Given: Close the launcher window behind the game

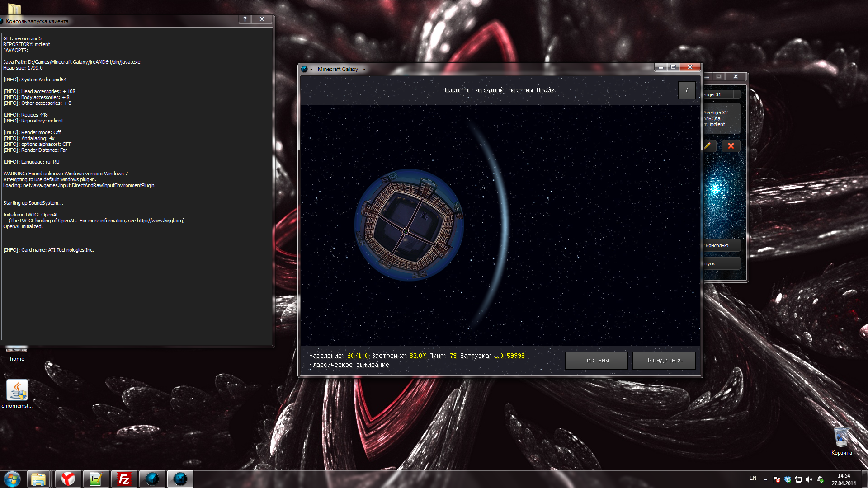Looking at the screenshot, I should point(736,76).
